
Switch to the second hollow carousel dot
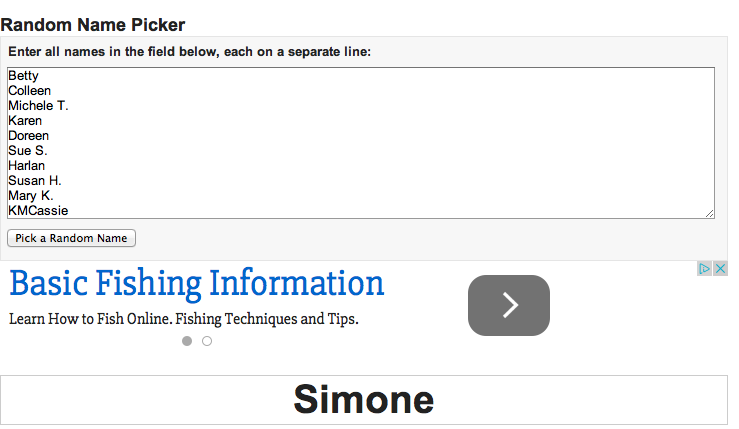coord(207,341)
